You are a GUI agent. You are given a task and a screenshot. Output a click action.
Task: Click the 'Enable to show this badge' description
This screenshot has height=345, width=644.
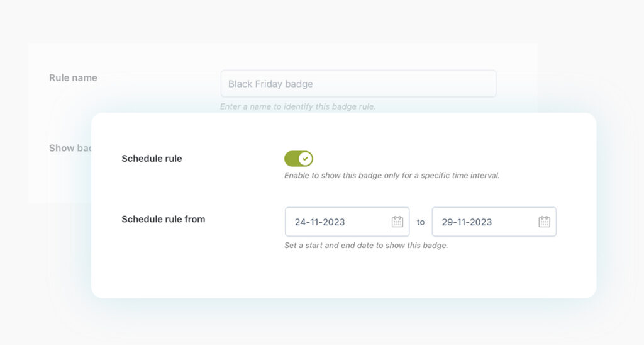391,176
